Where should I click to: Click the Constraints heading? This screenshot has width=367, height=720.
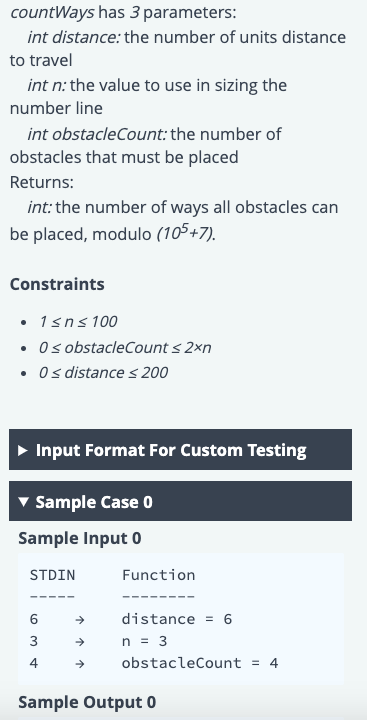tap(57, 284)
